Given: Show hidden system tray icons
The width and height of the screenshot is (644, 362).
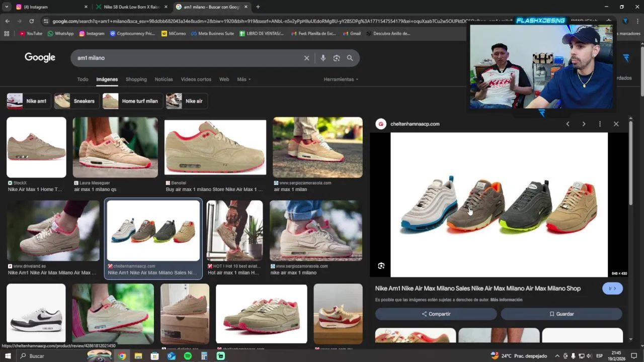Looking at the screenshot, I should pos(557,356).
